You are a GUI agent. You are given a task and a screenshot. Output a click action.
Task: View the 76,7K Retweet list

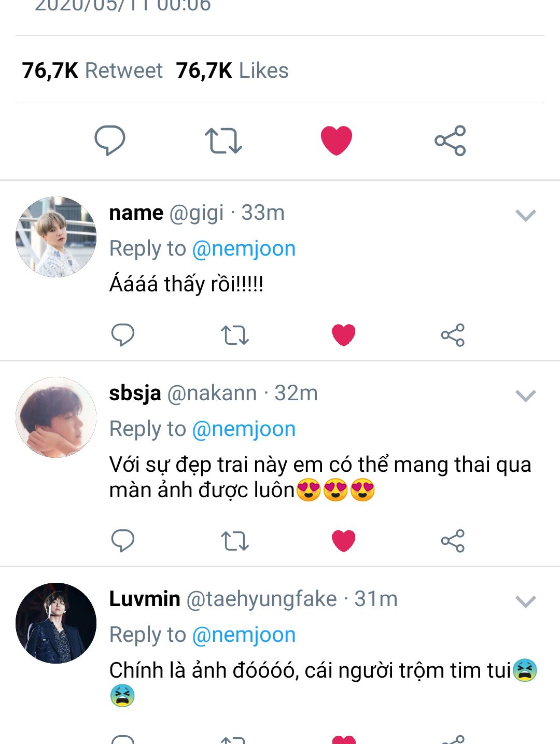pyautogui.click(x=92, y=71)
